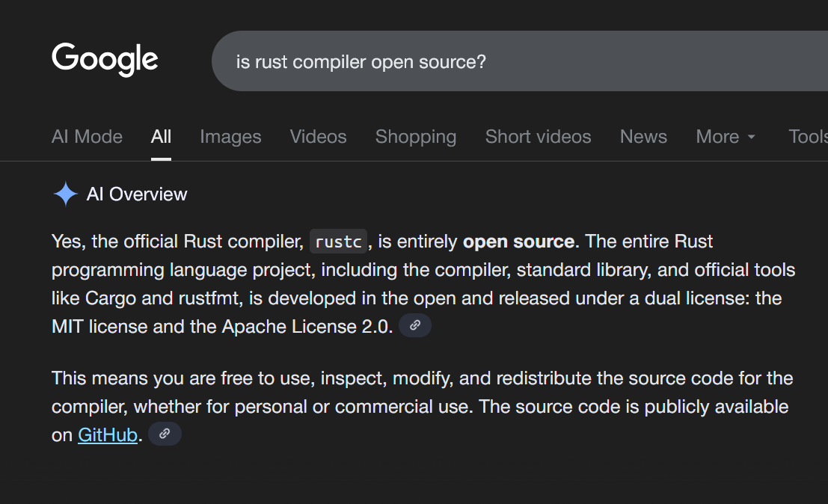The width and height of the screenshot is (828, 504).
Task: Click the rustc code snippet chip
Action: 340,242
